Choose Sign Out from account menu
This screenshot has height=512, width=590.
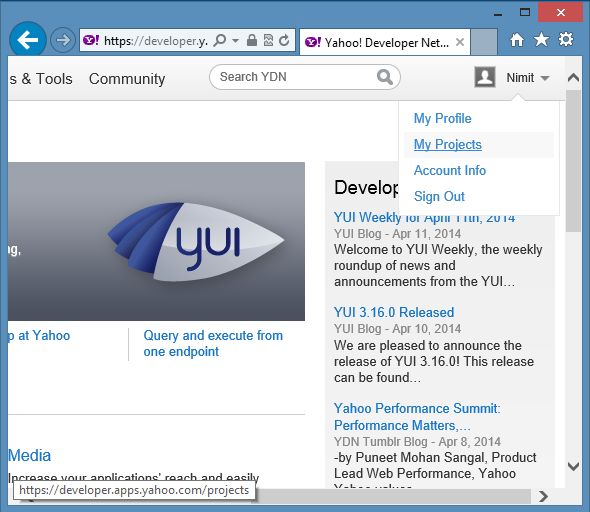(x=439, y=196)
